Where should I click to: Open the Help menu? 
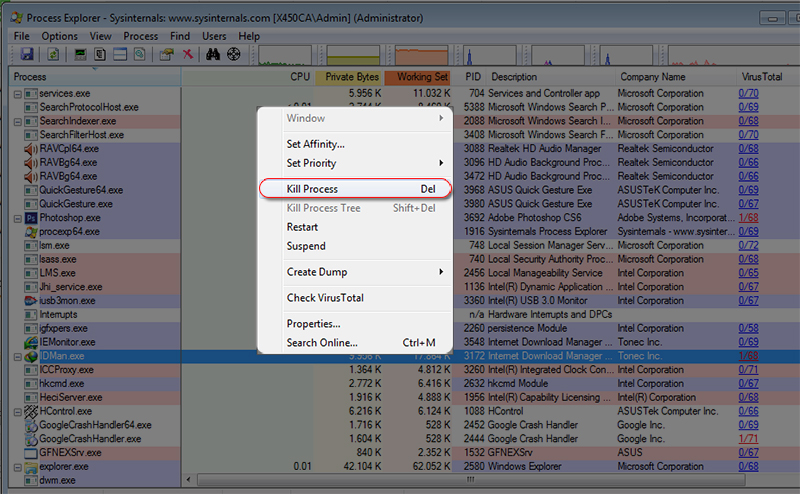point(249,36)
